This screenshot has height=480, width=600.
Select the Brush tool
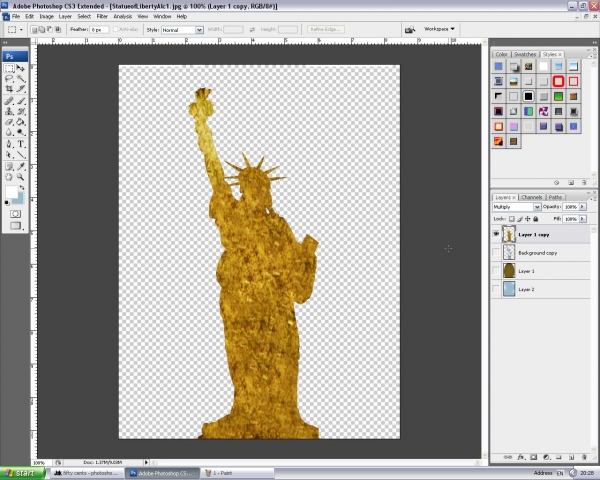click(x=21, y=101)
